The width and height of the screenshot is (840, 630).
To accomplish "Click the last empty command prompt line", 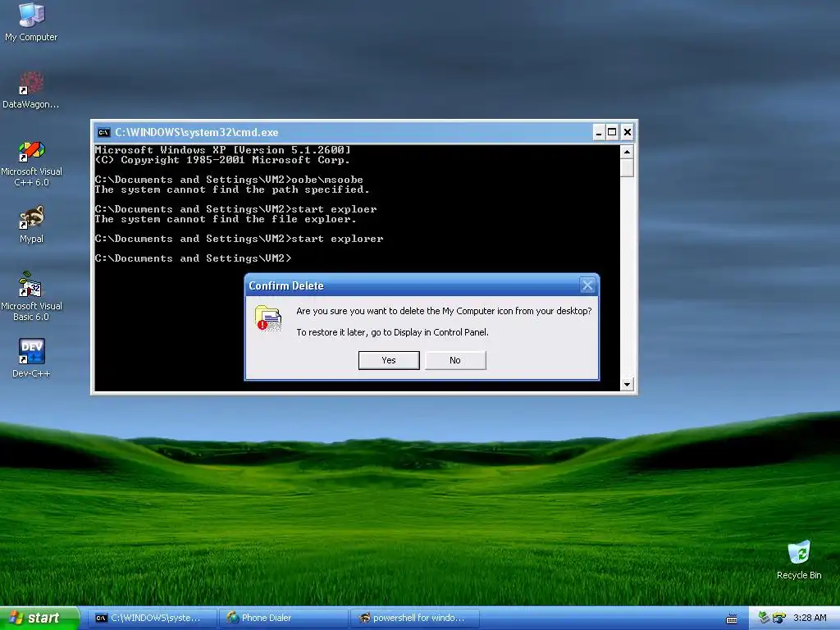I will 194,258.
